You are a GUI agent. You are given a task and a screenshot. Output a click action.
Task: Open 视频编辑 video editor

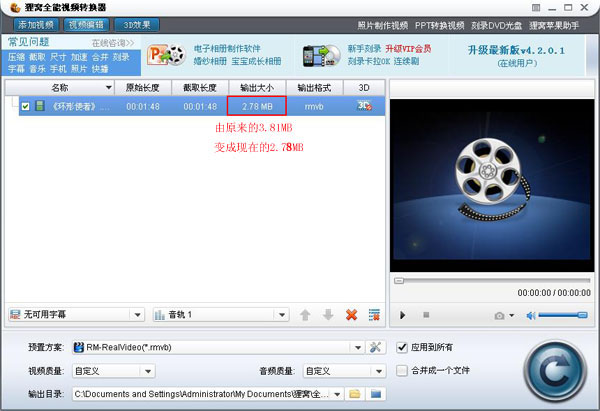coord(86,25)
